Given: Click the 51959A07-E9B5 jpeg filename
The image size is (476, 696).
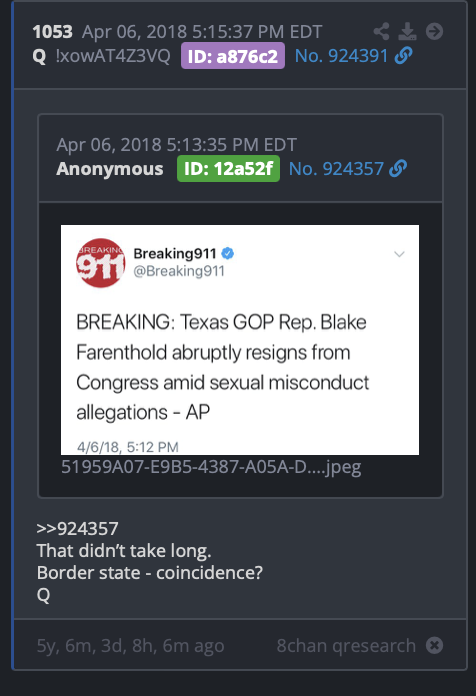Looking at the screenshot, I should [211, 467].
